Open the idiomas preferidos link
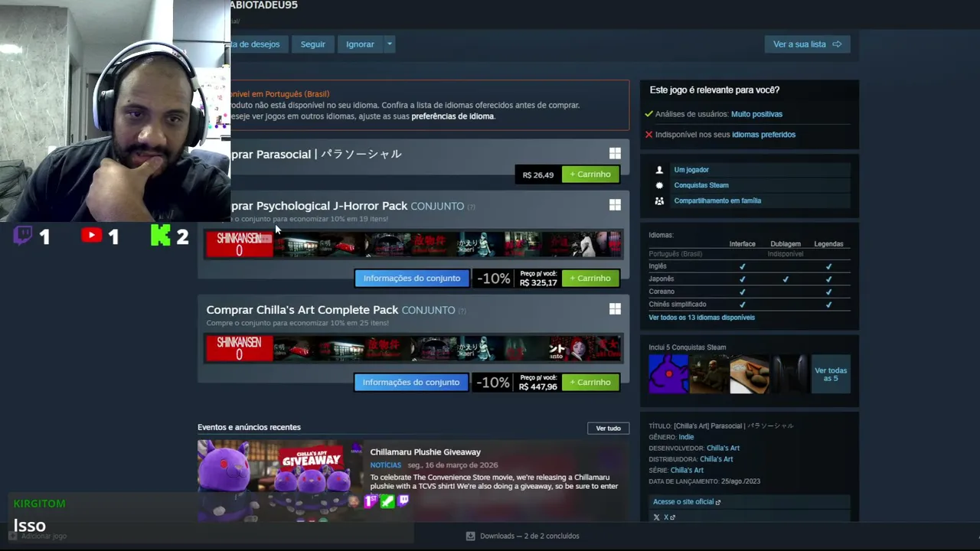This screenshot has height=551, width=980. tap(763, 135)
